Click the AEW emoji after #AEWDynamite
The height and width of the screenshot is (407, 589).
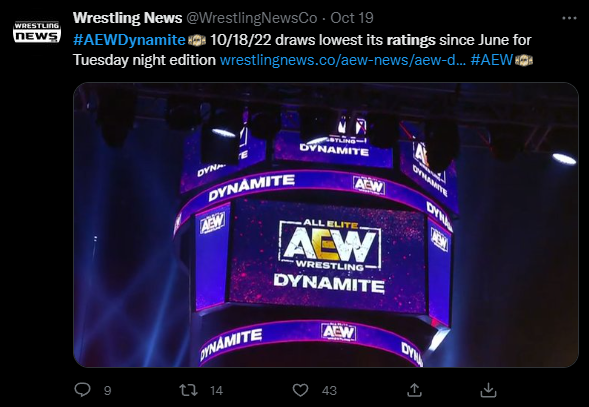(196, 40)
